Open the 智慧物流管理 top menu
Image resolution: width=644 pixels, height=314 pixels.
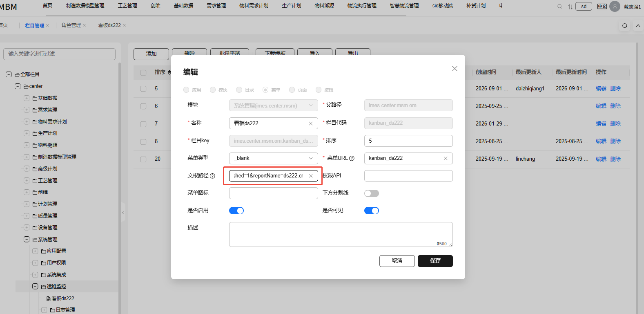coord(404,6)
